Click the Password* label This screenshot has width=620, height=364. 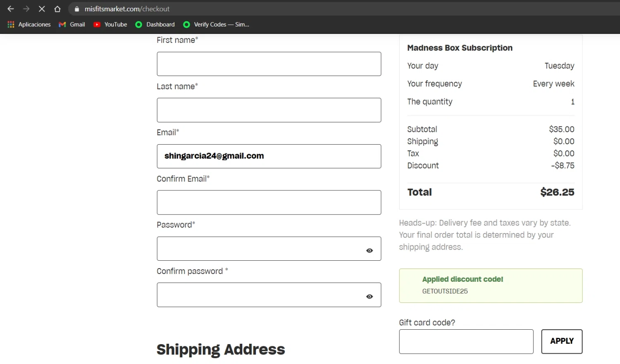click(x=176, y=225)
